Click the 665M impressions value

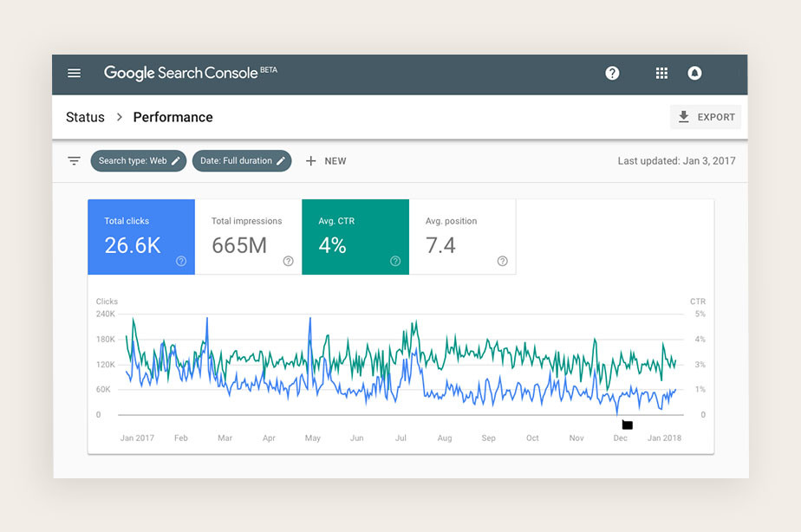(x=239, y=245)
